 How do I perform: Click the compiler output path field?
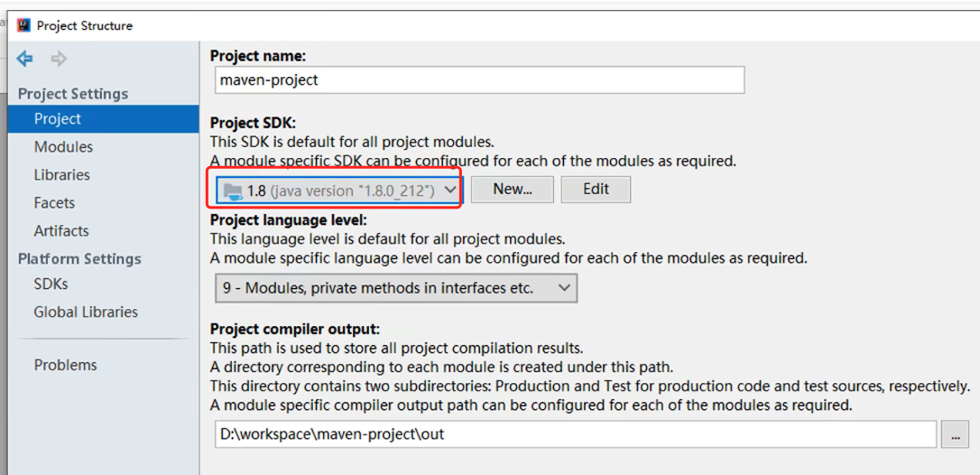[x=575, y=434]
